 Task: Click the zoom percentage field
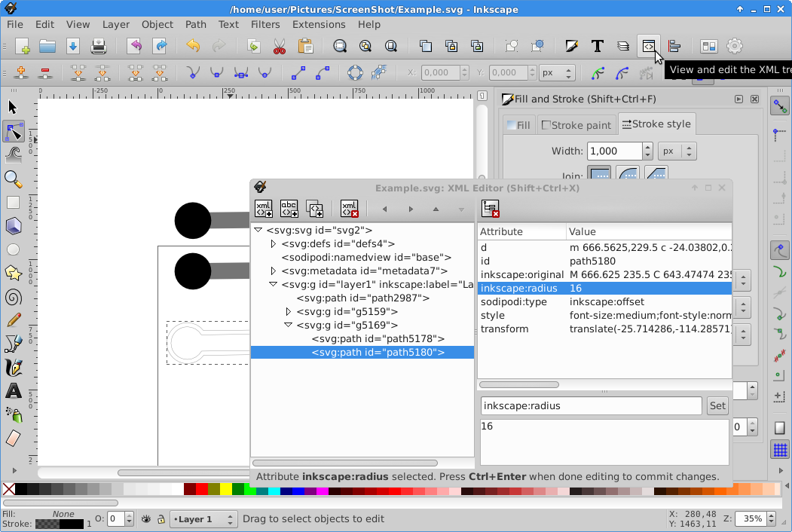[751, 519]
